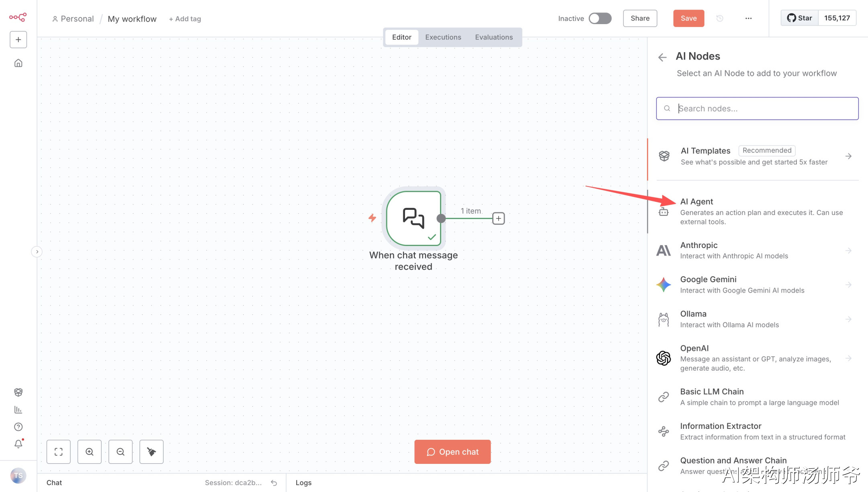Viewport: 868px width, 492px height.
Task: Click the zoom to fit canvas icon
Action: pos(59,452)
